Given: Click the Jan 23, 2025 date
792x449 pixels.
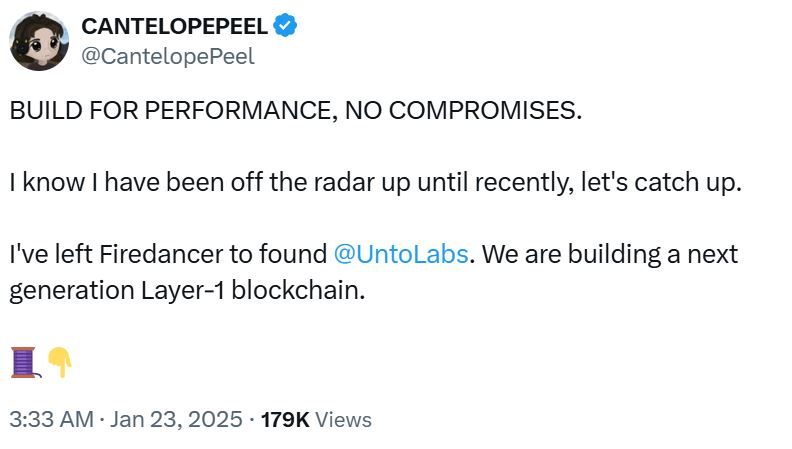Looking at the screenshot, I should [176, 420].
